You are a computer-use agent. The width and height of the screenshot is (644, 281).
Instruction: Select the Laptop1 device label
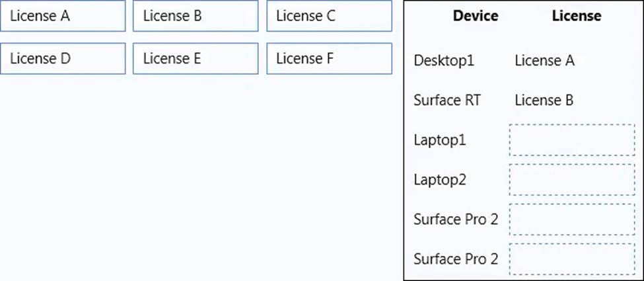[x=440, y=140]
